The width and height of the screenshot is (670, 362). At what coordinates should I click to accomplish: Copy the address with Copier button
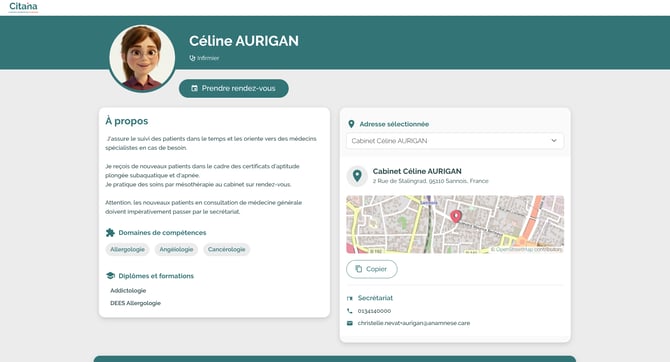click(x=372, y=269)
